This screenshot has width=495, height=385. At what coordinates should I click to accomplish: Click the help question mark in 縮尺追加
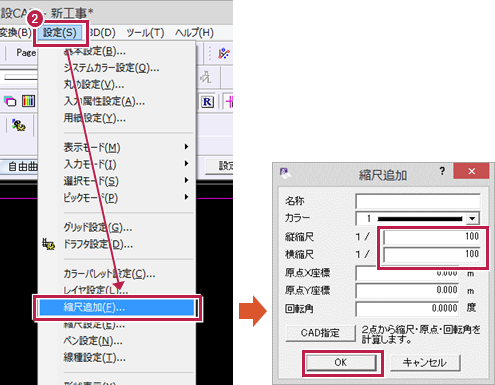[x=442, y=171]
